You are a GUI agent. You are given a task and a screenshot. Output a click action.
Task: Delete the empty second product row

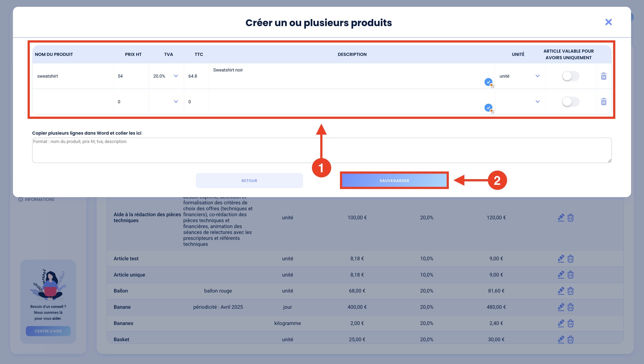pyautogui.click(x=603, y=102)
